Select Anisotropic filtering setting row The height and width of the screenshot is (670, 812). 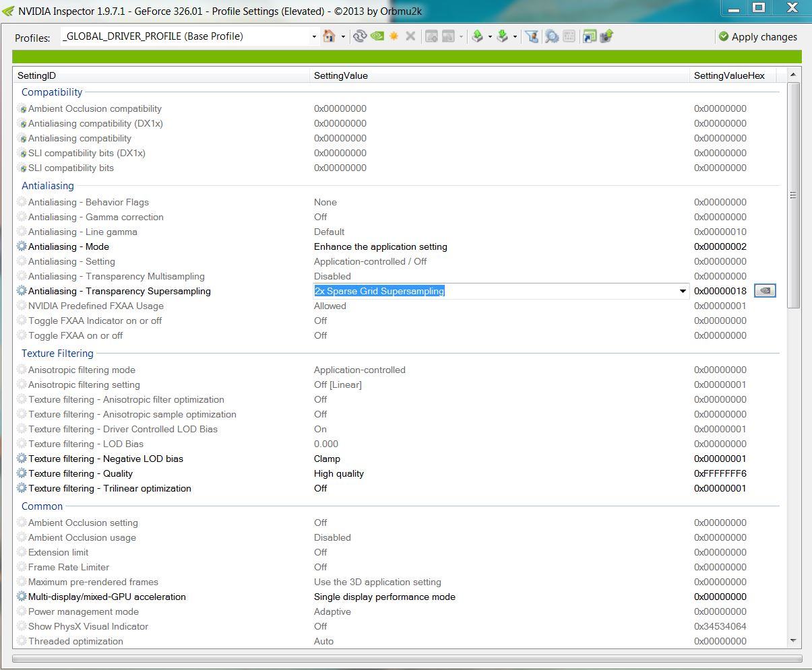[396, 384]
